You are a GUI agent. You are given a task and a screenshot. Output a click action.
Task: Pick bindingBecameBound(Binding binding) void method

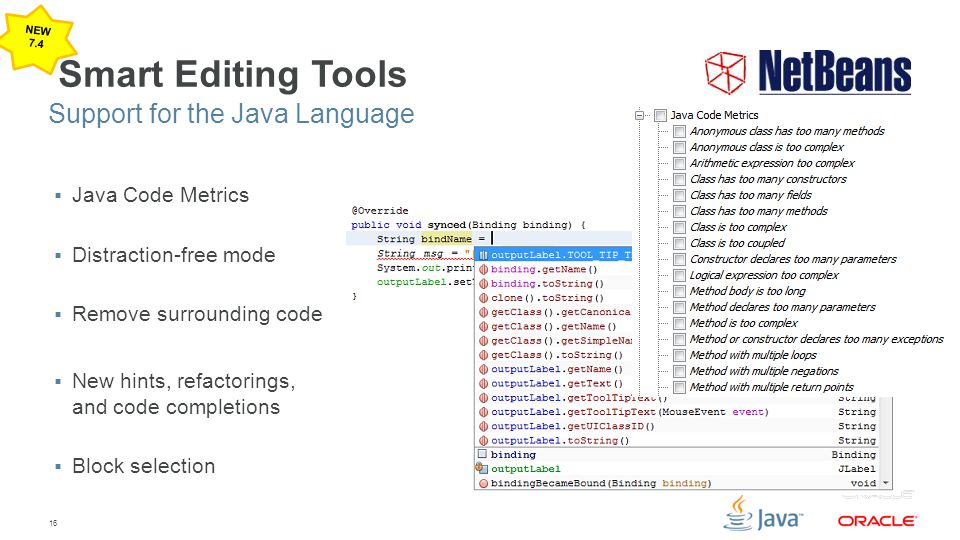tap(677, 483)
